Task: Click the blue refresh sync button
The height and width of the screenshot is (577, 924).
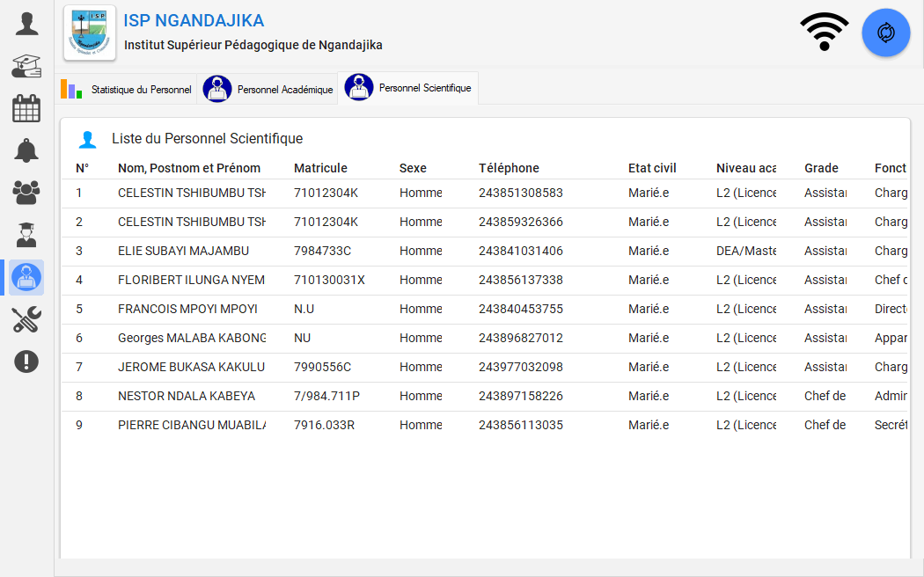Action: pyautogui.click(x=885, y=33)
